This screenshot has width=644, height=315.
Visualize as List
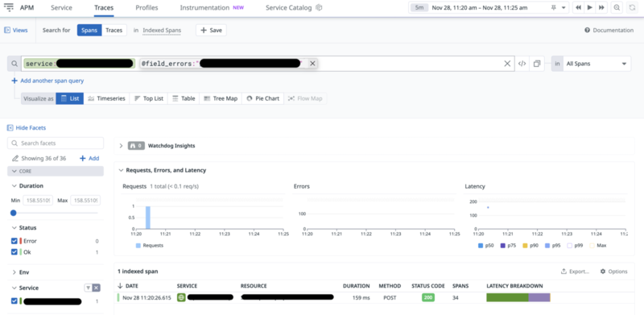pyautogui.click(x=70, y=99)
